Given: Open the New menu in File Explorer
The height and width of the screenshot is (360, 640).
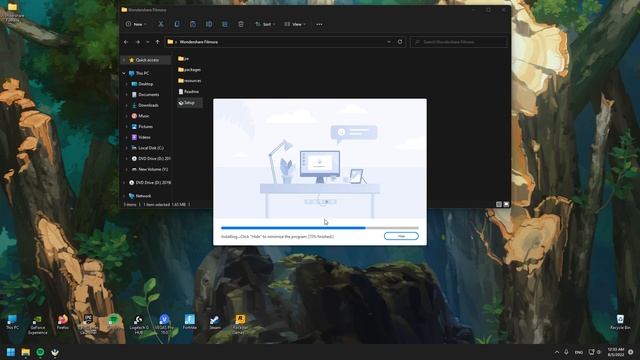Looking at the screenshot, I should point(136,24).
